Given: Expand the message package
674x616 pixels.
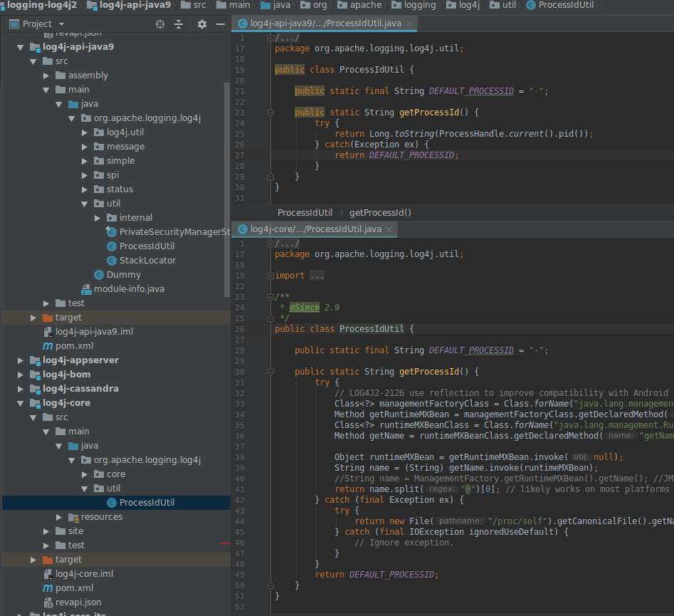Looking at the screenshot, I should pyautogui.click(x=85, y=147).
